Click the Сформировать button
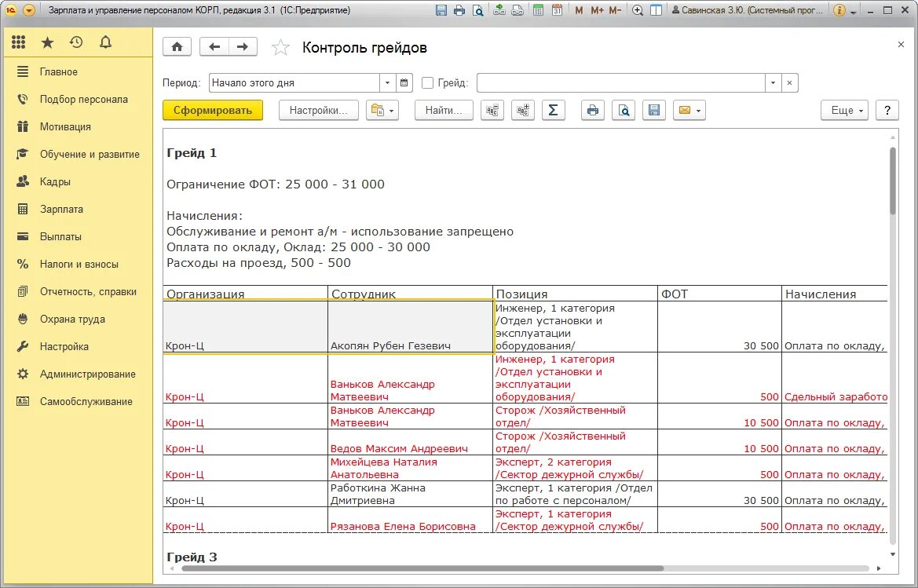918x588 pixels. point(213,110)
